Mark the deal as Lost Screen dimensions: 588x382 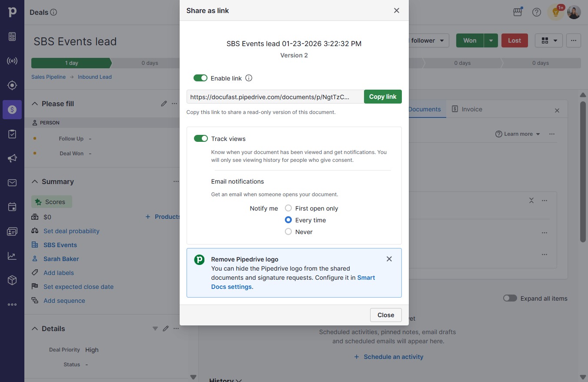(514, 40)
